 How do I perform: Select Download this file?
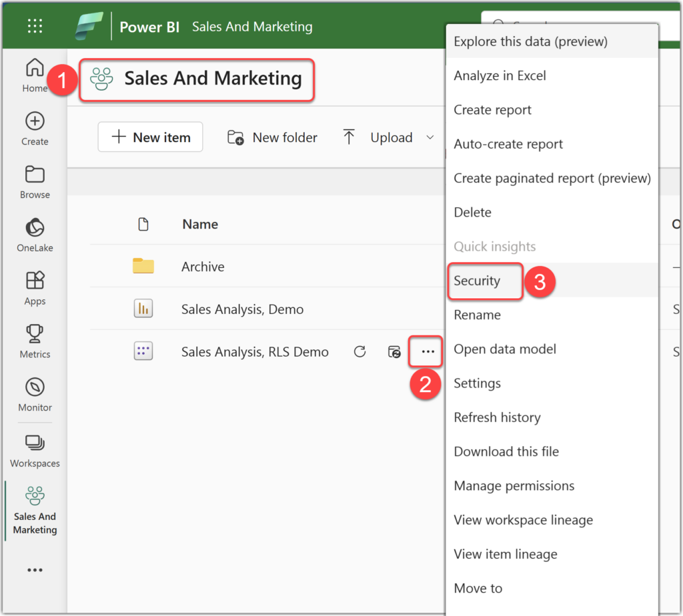[552, 451]
